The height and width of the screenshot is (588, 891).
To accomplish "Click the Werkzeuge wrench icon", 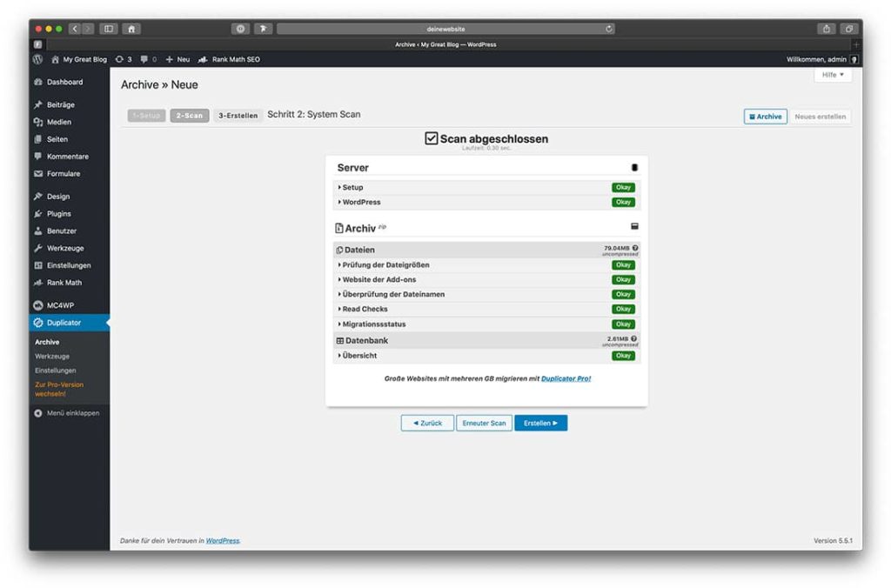I will [x=38, y=248].
